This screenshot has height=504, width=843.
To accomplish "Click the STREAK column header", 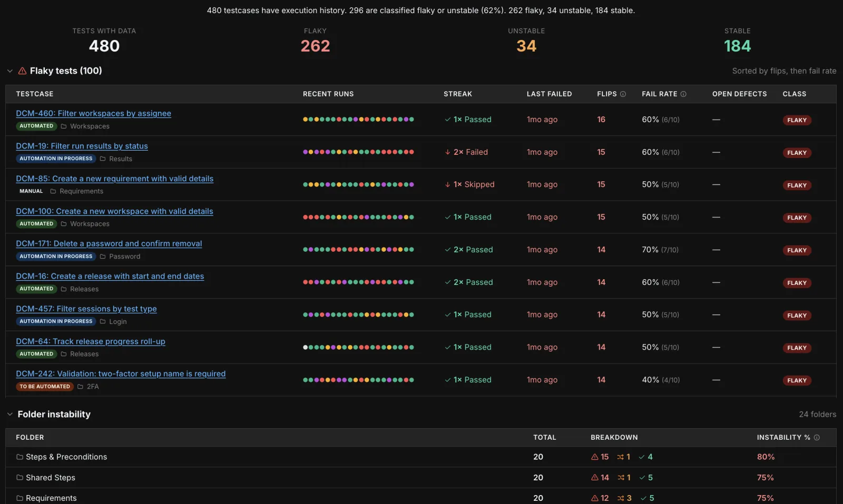I will pyautogui.click(x=458, y=94).
